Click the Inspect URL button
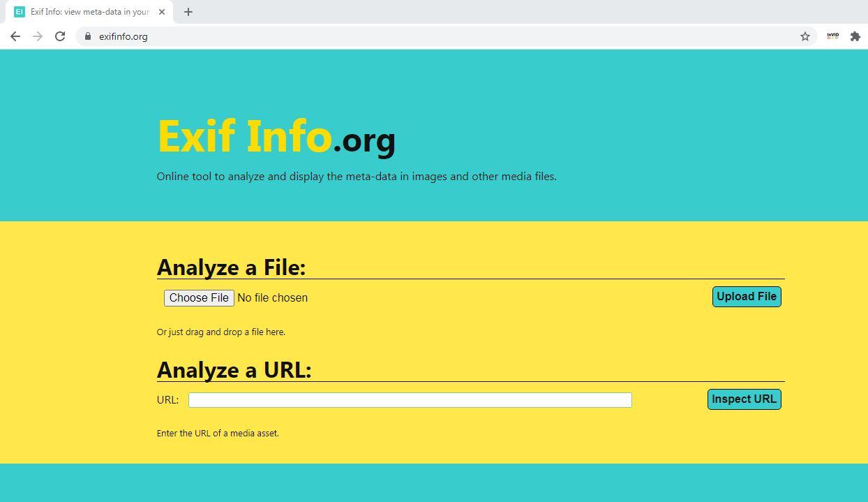 click(x=744, y=399)
